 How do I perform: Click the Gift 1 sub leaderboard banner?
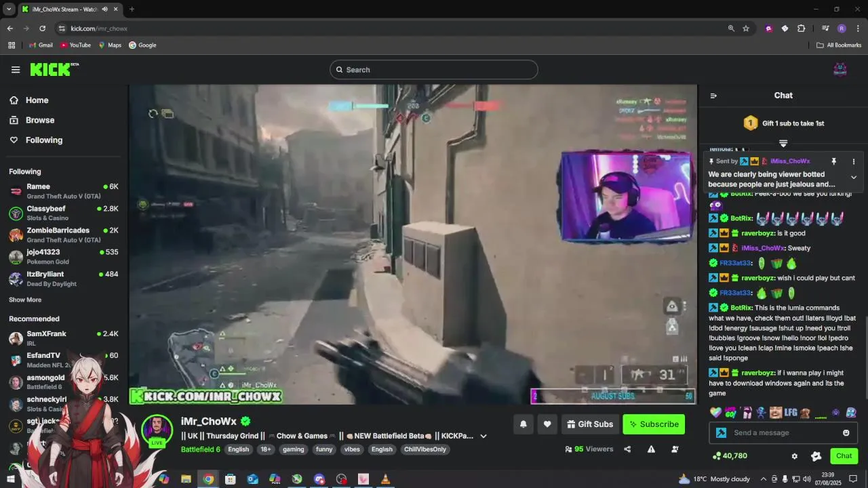pos(783,123)
